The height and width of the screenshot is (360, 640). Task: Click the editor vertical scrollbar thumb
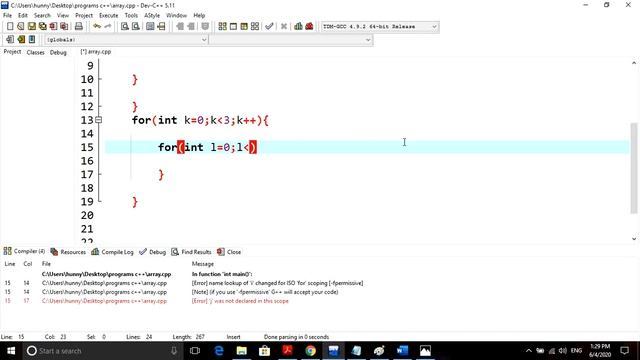click(634, 167)
